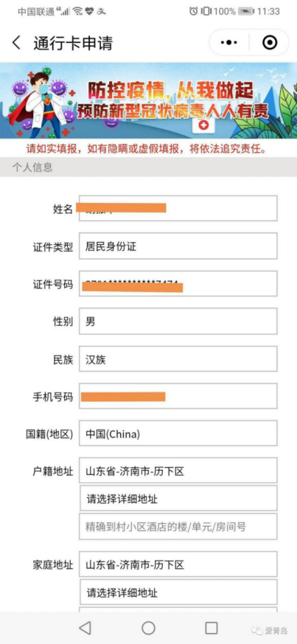
Task: Tap the 防控疫情 epidemic prevention banner
Action: point(149,100)
